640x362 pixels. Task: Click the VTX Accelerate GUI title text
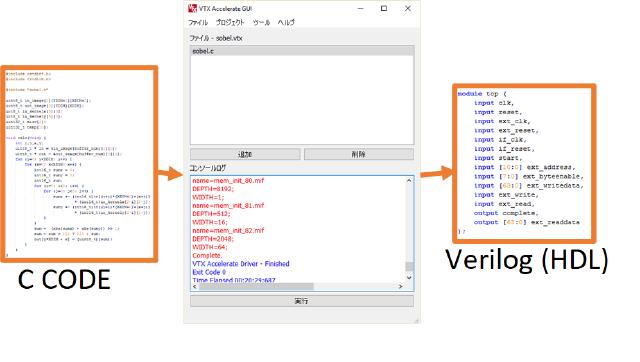(x=225, y=8)
